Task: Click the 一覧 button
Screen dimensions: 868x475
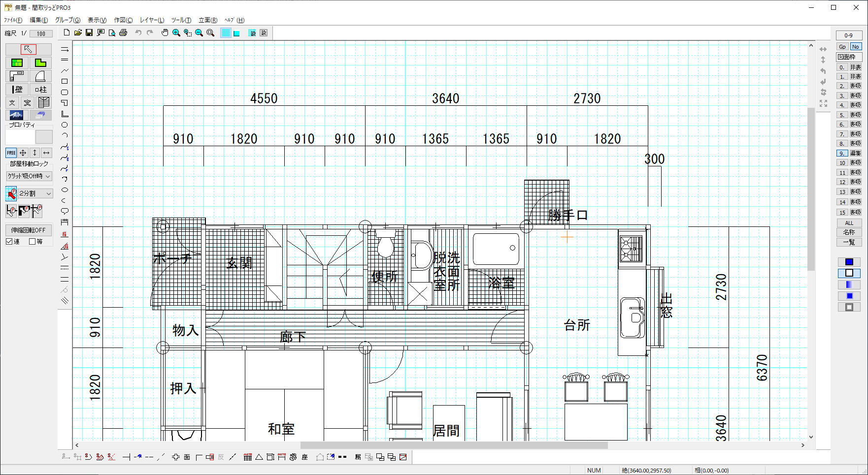Action: pyautogui.click(x=849, y=242)
